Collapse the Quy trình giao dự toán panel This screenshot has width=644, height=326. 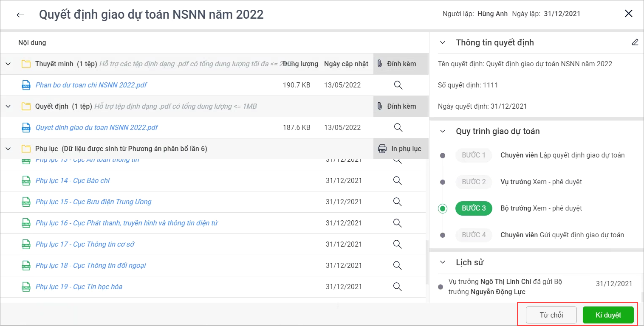pos(443,131)
